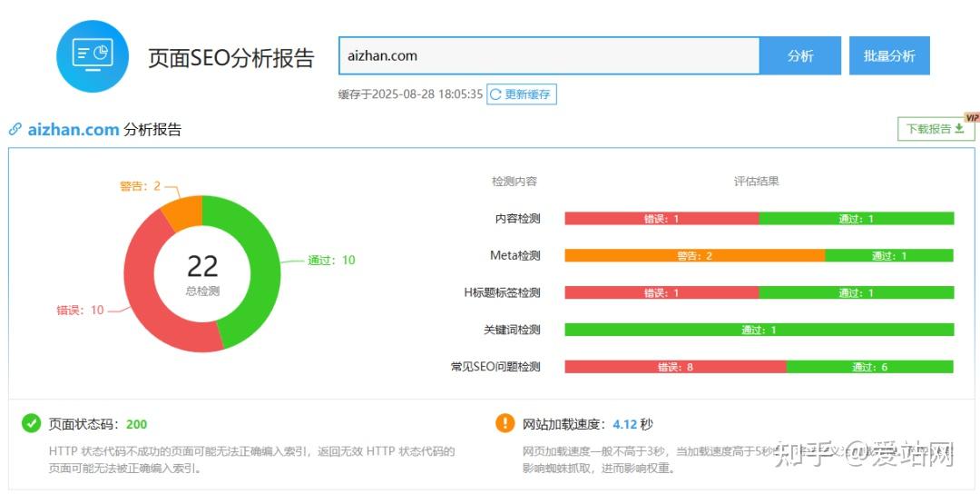The image size is (980, 494).
Task: Click the 内容检测 red 错误：1 bar
Action: pos(661,218)
